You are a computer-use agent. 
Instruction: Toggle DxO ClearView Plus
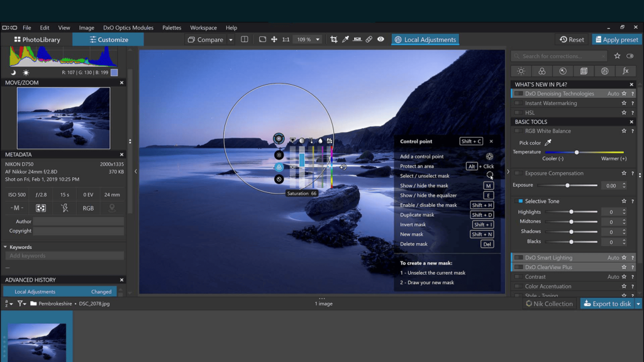[519, 267]
